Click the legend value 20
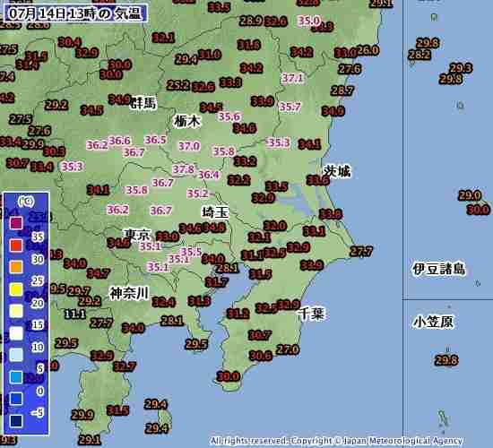493x448 pixels. [x=37, y=303]
